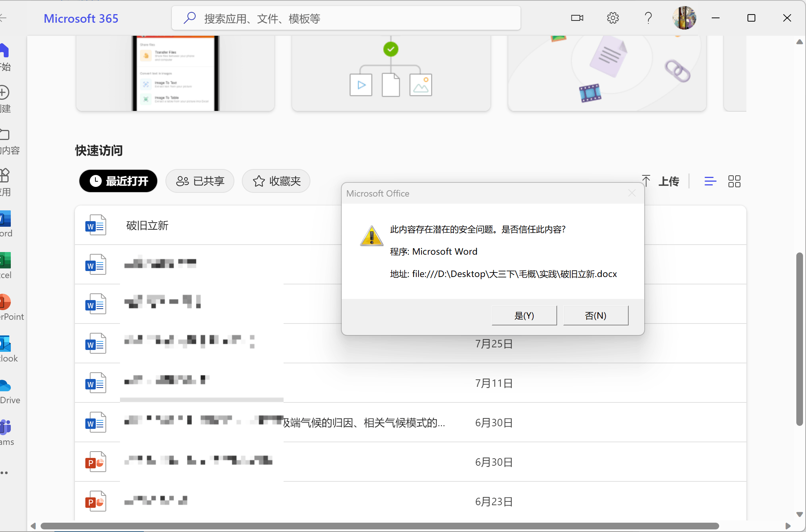Open Word app in sidebar

pos(6,220)
